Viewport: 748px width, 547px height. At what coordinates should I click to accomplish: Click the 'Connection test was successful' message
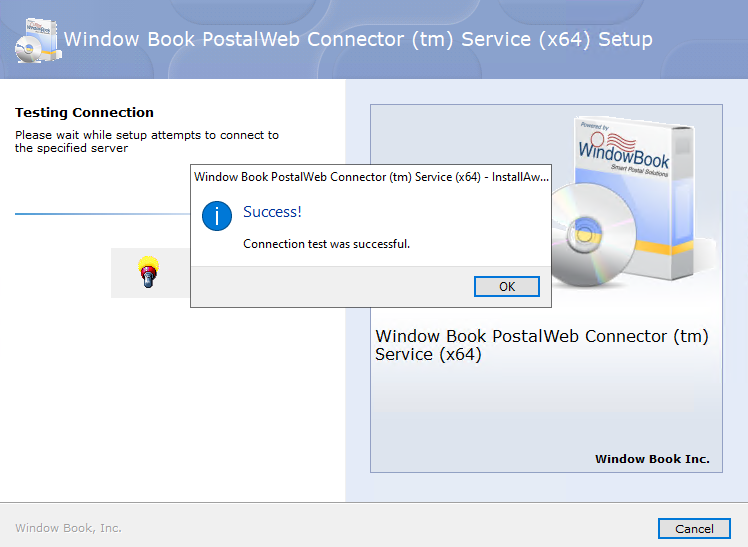pyautogui.click(x=326, y=244)
